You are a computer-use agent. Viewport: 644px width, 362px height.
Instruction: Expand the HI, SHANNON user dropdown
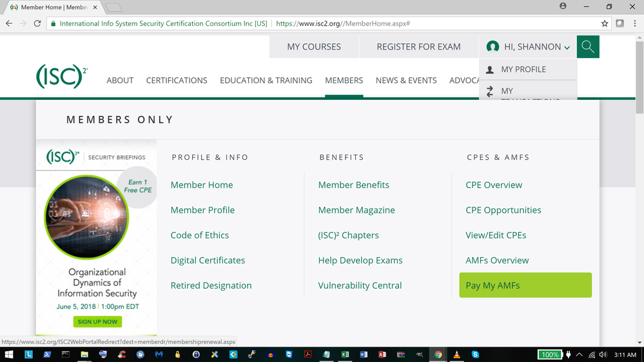[x=529, y=47]
